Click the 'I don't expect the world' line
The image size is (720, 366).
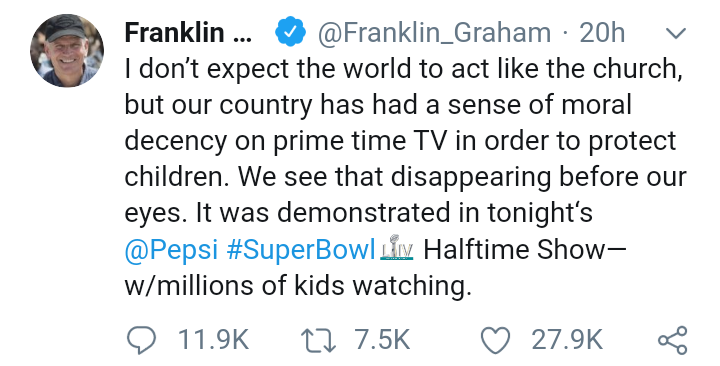(404, 69)
